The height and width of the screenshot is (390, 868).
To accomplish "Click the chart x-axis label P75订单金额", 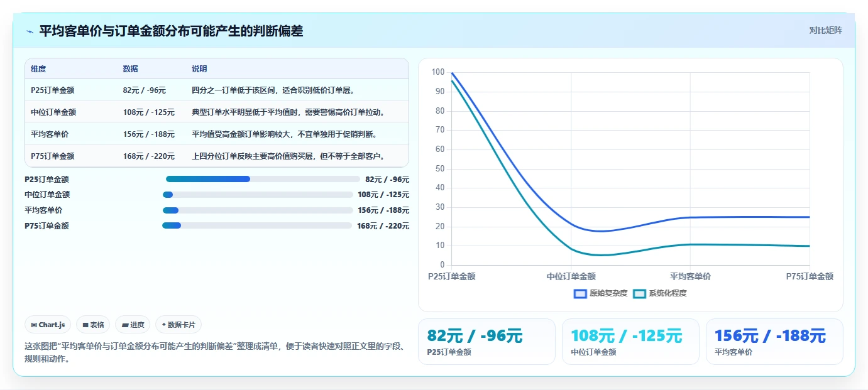I will [810, 276].
